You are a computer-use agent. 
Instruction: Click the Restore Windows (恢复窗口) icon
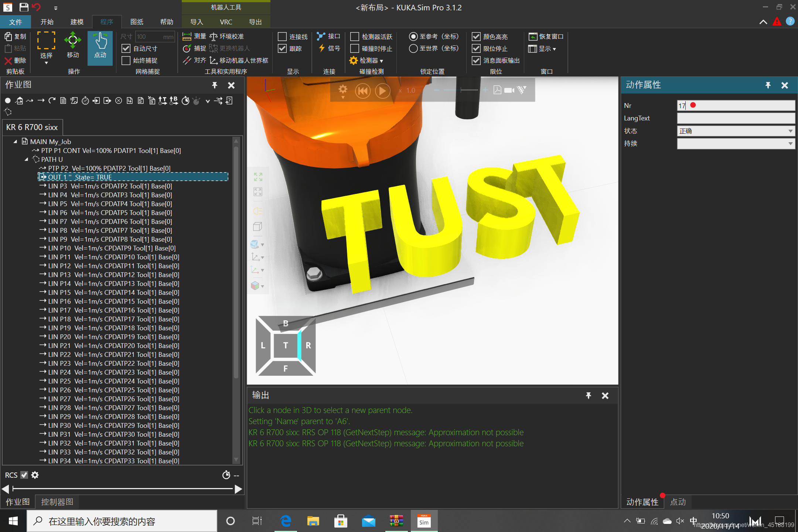click(533, 36)
